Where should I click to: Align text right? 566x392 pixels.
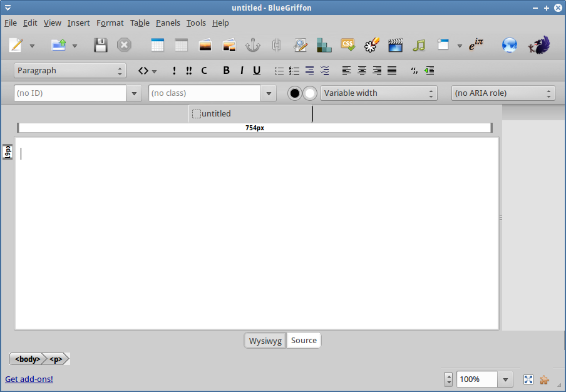tap(377, 70)
